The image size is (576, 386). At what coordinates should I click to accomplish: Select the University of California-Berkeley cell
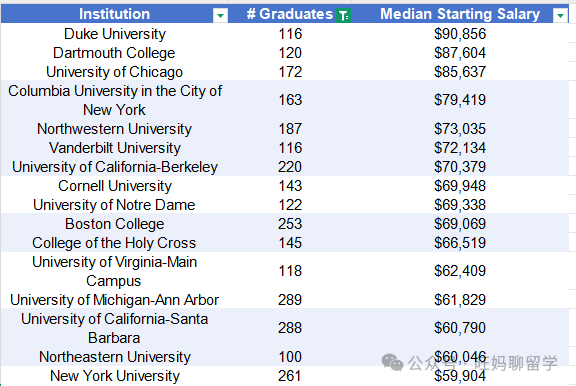tap(115, 167)
